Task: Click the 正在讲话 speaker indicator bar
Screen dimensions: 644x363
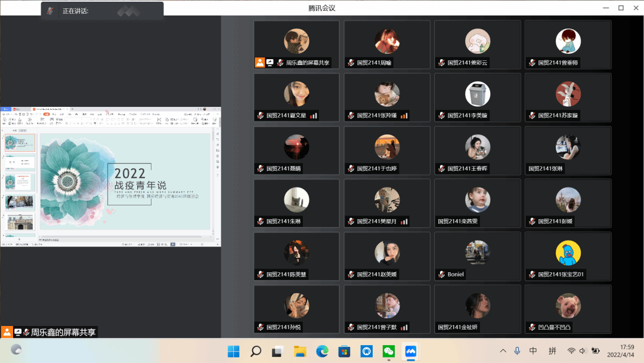Action: pos(102,11)
